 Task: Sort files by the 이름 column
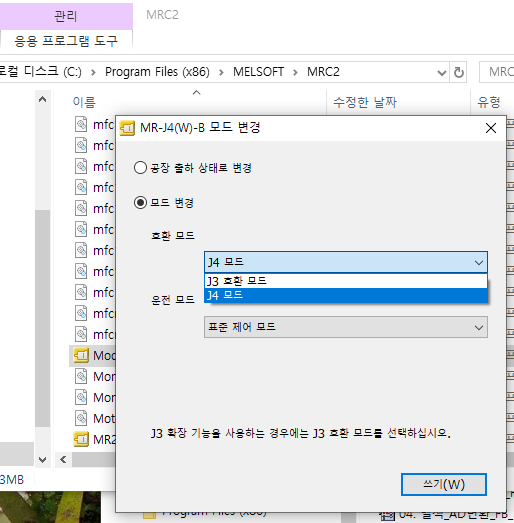click(x=84, y=102)
